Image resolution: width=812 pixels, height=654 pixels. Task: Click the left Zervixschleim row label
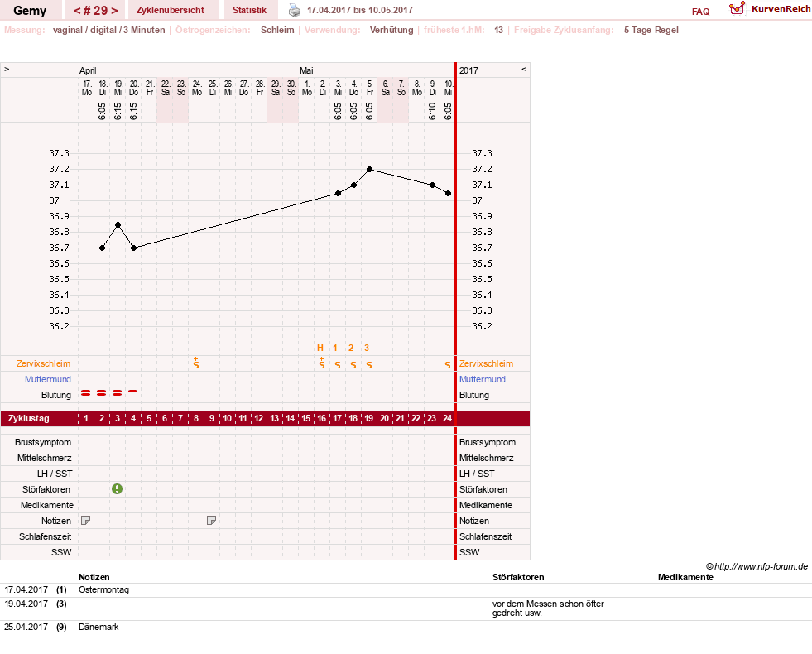click(x=44, y=363)
